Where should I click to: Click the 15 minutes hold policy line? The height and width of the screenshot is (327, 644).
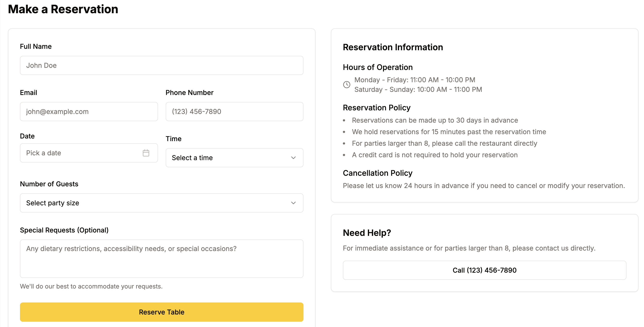point(449,132)
